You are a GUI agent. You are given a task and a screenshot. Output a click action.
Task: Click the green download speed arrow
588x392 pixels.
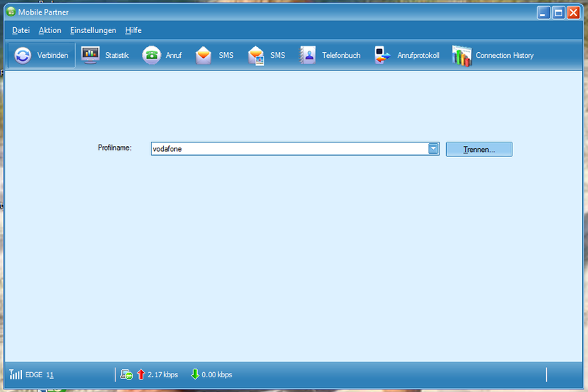(195, 374)
